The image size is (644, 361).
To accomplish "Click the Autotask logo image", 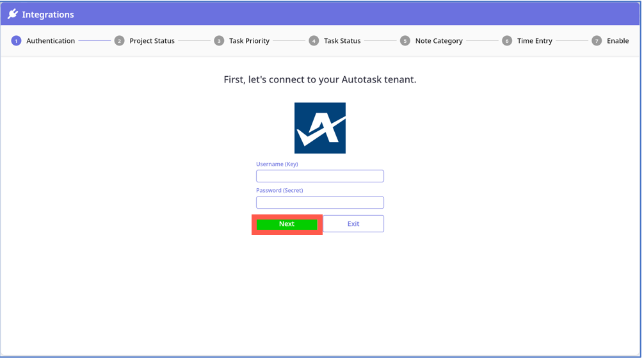I will (x=320, y=128).
